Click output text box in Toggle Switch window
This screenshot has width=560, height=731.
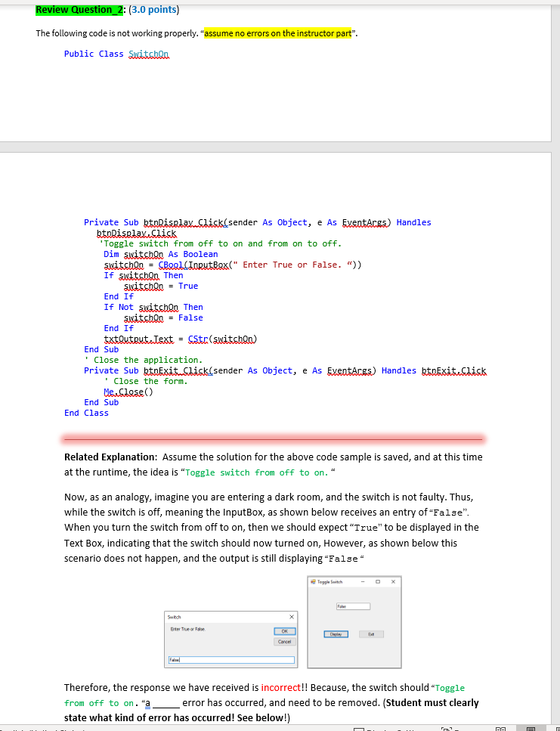pyautogui.click(x=353, y=606)
